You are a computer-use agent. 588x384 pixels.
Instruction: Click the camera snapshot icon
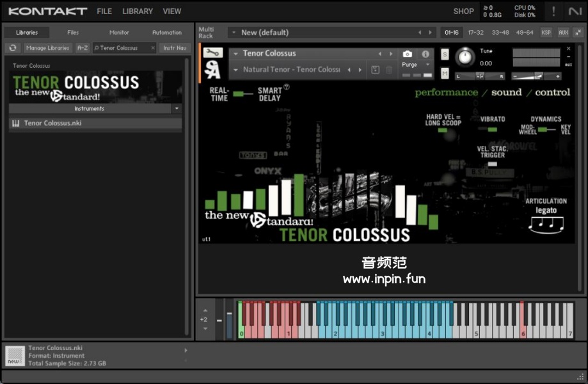(408, 54)
